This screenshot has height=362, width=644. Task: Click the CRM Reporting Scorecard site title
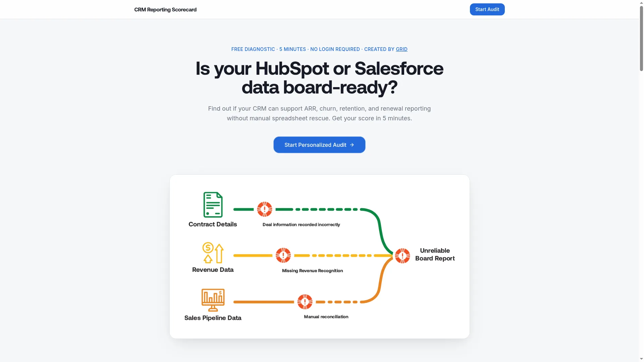tap(165, 9)
